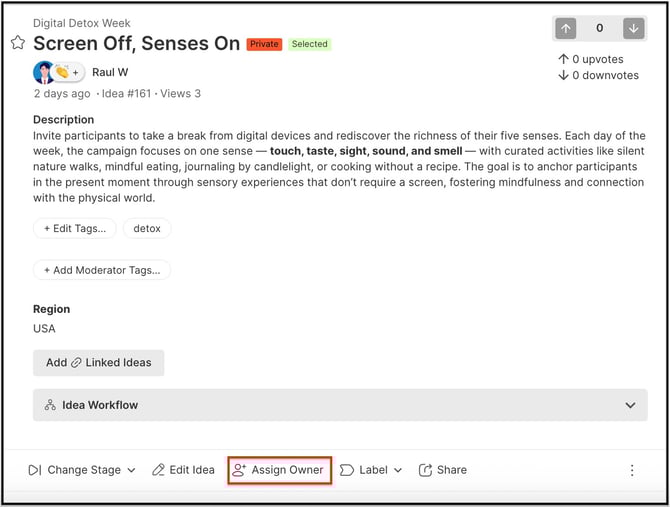Click the Views 3 counter

180,94
